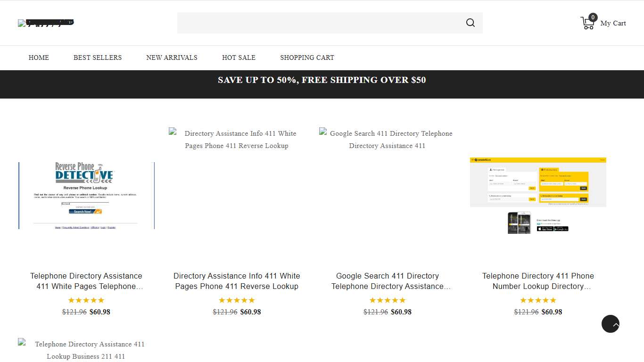
Task: Click the store logo in the top left
Action: [x=46, y=23]
